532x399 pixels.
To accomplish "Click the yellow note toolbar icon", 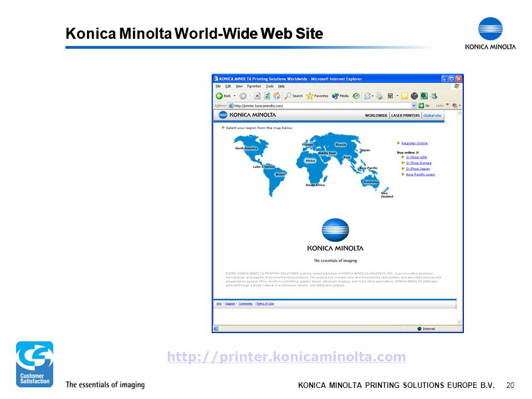I will pyautogui.click(x=404, y=96).
